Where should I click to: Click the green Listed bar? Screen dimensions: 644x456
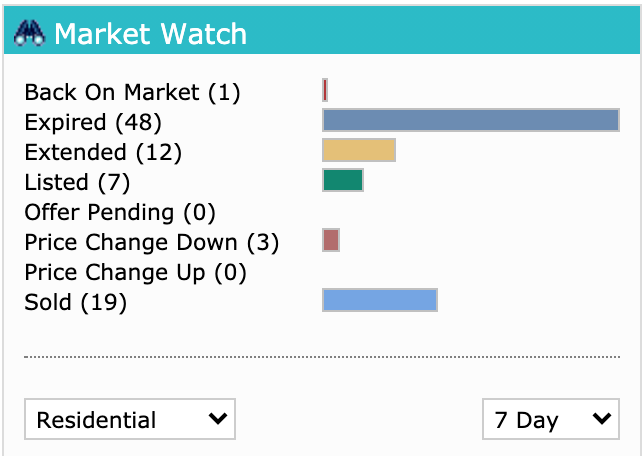click(x=343, y=180)
